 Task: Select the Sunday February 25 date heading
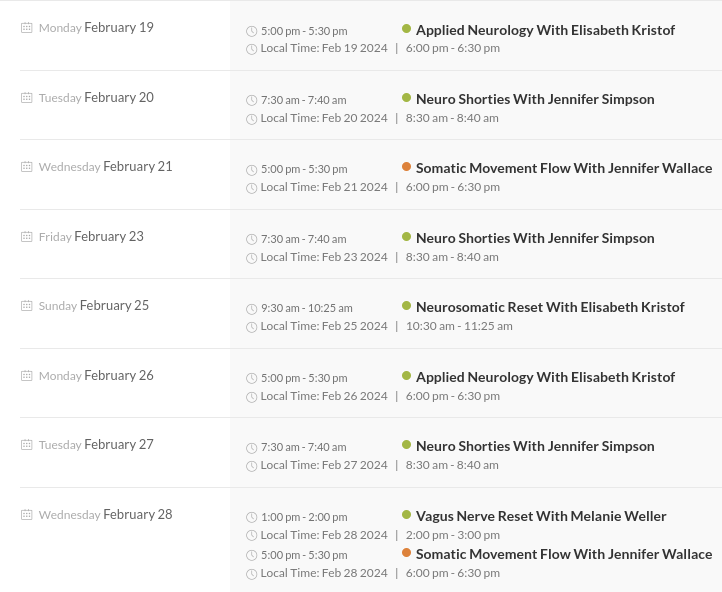click(x=94, y=306)
